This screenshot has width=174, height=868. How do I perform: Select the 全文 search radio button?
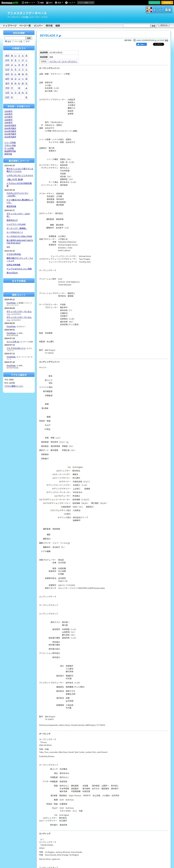tap(6, 41)
